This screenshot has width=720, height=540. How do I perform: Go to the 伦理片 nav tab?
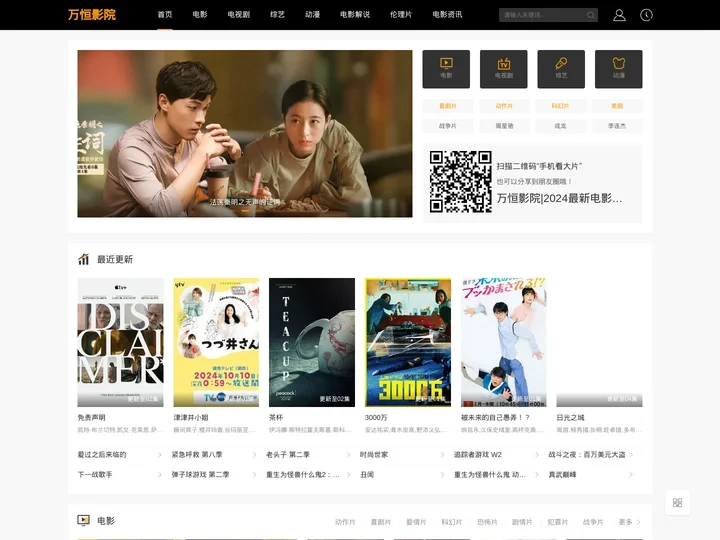401,15
